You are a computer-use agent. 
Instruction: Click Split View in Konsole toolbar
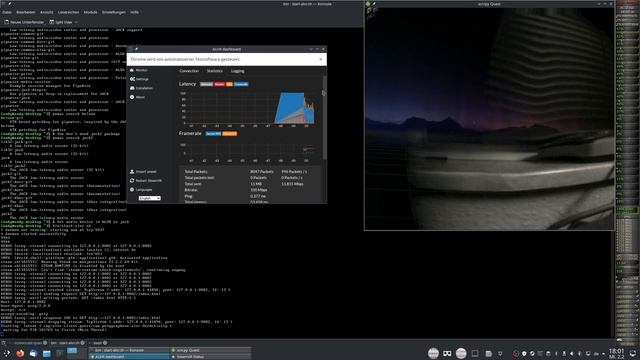click(x=61, y=22)
